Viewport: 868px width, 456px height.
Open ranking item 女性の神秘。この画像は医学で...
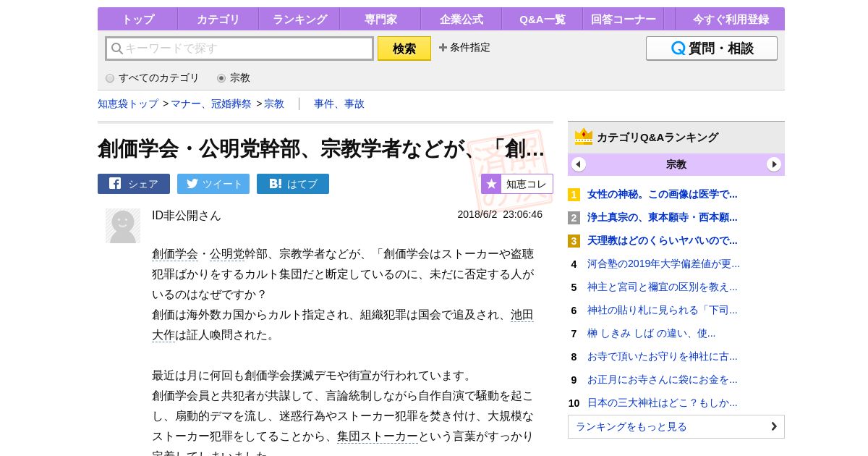[663, 195]
